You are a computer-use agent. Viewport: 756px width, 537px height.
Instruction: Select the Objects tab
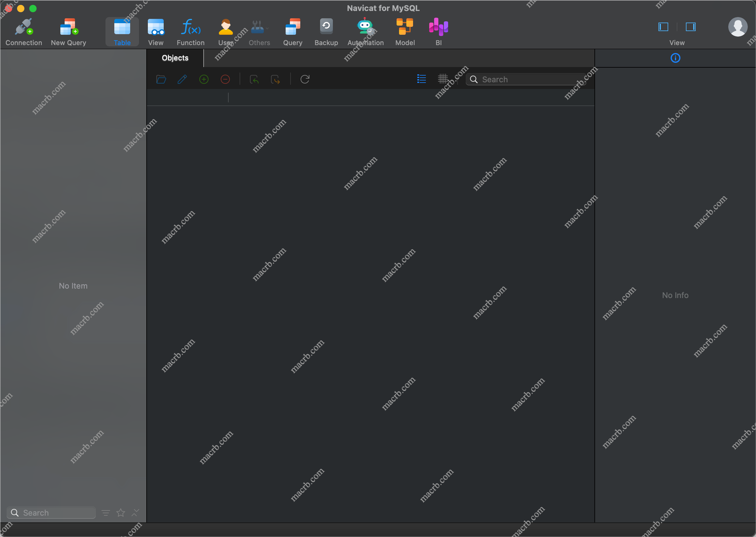point(175,57)
